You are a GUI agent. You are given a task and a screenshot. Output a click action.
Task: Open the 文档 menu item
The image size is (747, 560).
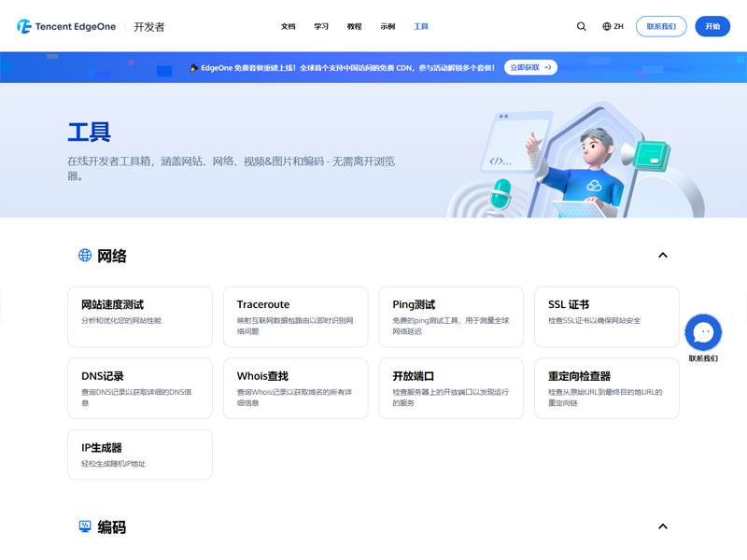point(289,27)
